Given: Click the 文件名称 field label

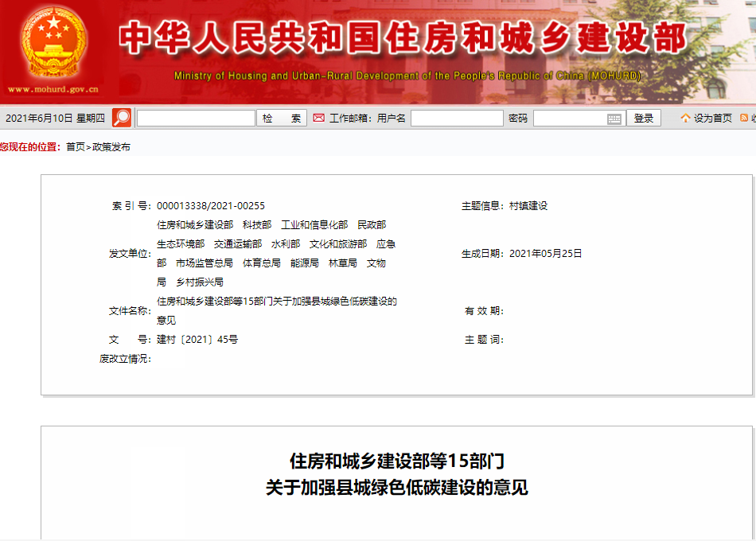Looking at the screenshot, I should click(130, 311).
